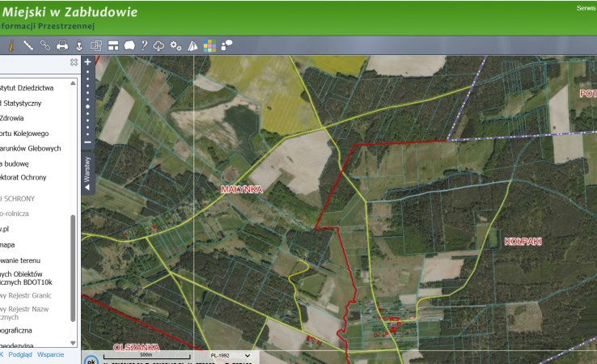Zoom out with the minus button
Viewport: 597px width, 364px height.
click(x=87, y=143)
